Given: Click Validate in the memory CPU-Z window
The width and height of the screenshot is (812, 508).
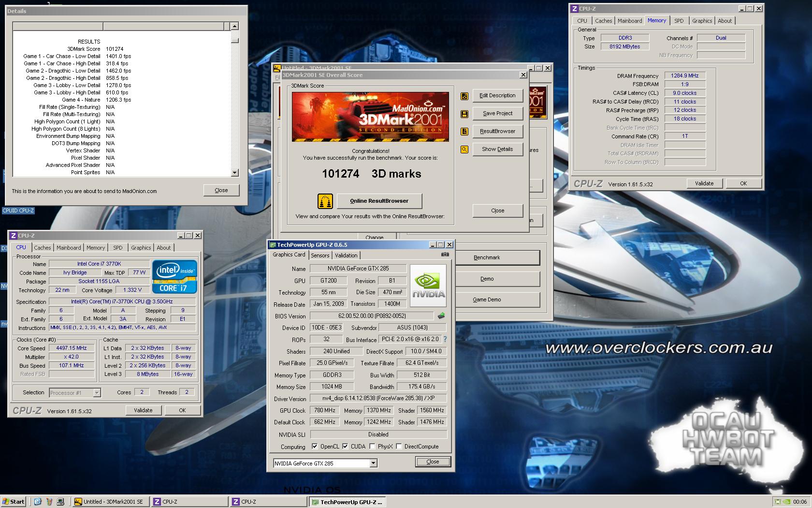Looking at the screenshot, I should click(x=704, y=183).
